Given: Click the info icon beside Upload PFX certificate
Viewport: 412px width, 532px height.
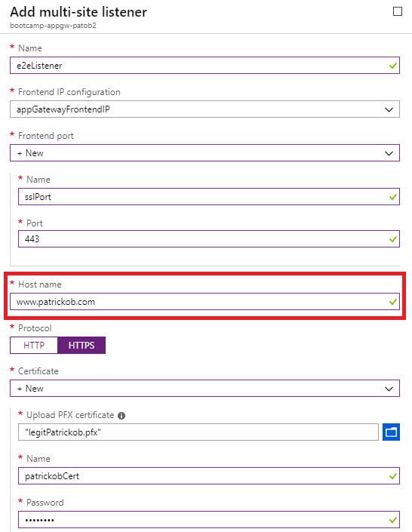Looking at the screenshot, I should tap(121, 416).
